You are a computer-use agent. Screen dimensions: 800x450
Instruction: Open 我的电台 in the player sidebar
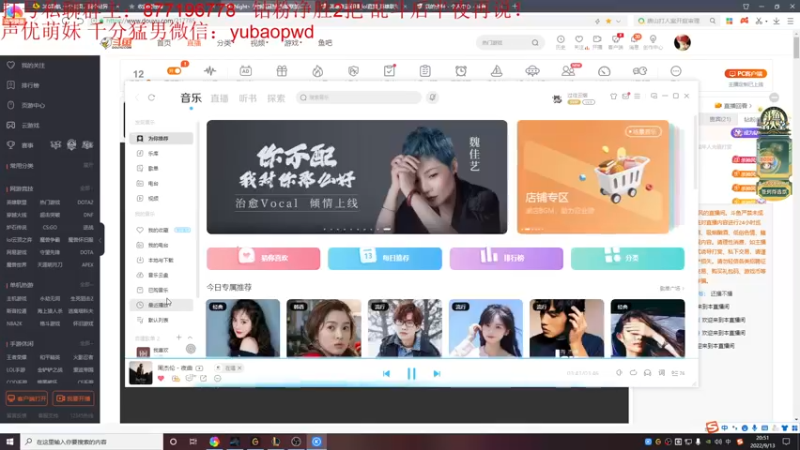(161, 245)
